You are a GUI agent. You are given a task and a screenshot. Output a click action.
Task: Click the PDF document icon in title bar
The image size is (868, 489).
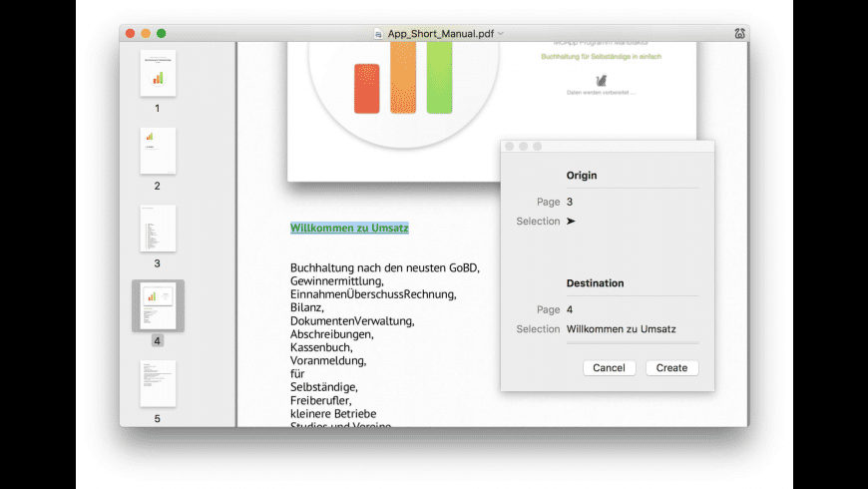pos(378,34)
